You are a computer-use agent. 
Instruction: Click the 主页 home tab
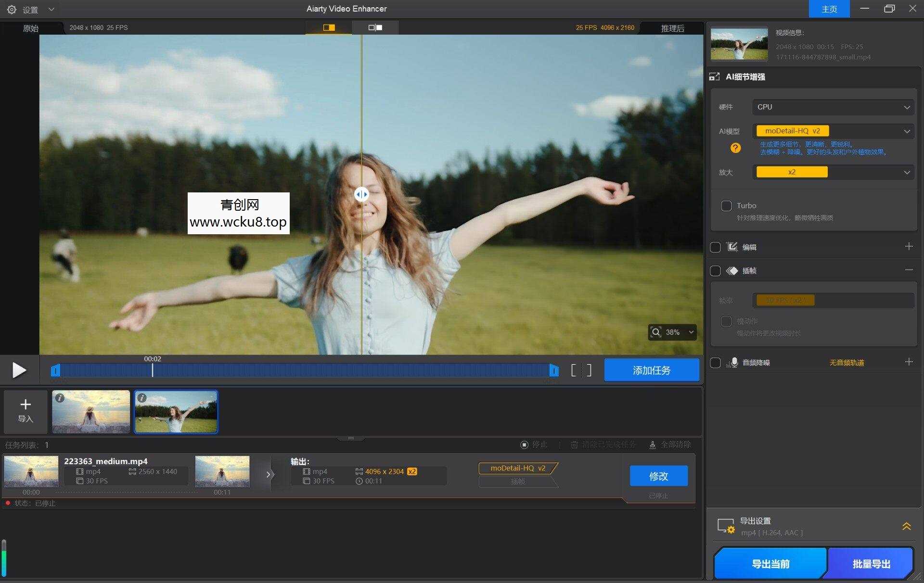tap(829, 9)
